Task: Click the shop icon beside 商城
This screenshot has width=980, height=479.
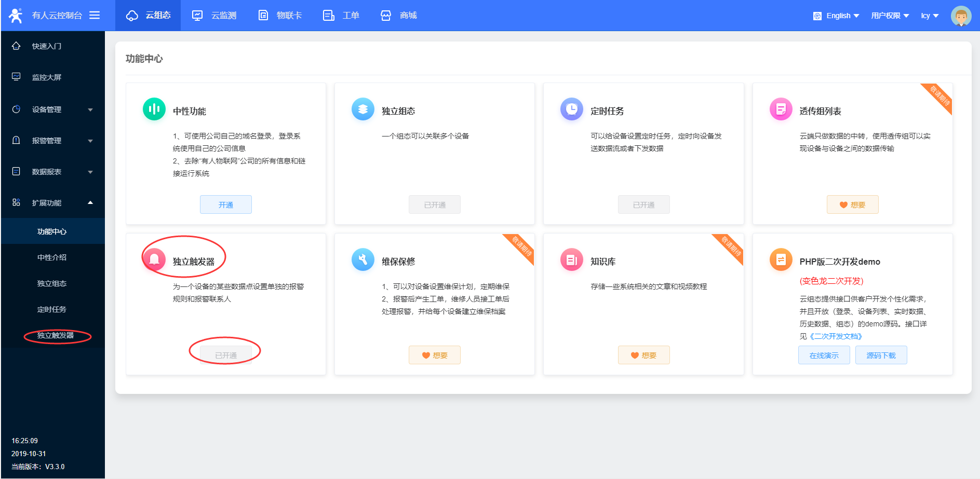Action: [x=386, y=16]
